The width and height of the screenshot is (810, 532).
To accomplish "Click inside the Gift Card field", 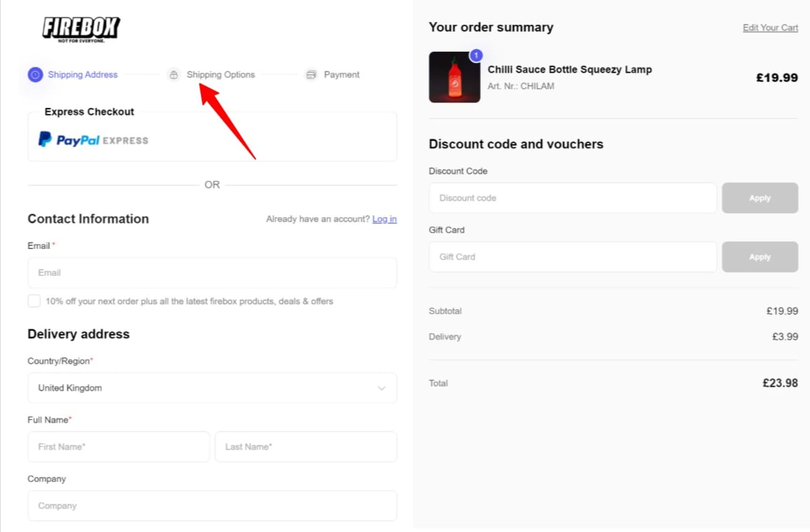I will coord(572,256).
